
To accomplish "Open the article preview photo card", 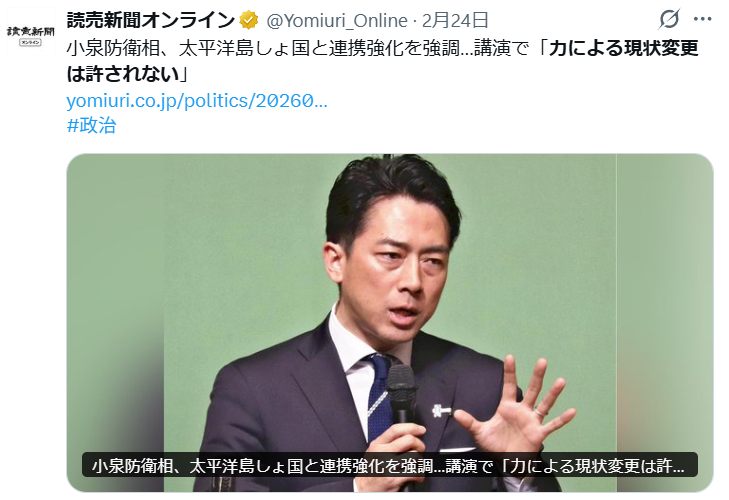I will pyautogui.click(x=390, y=322).
